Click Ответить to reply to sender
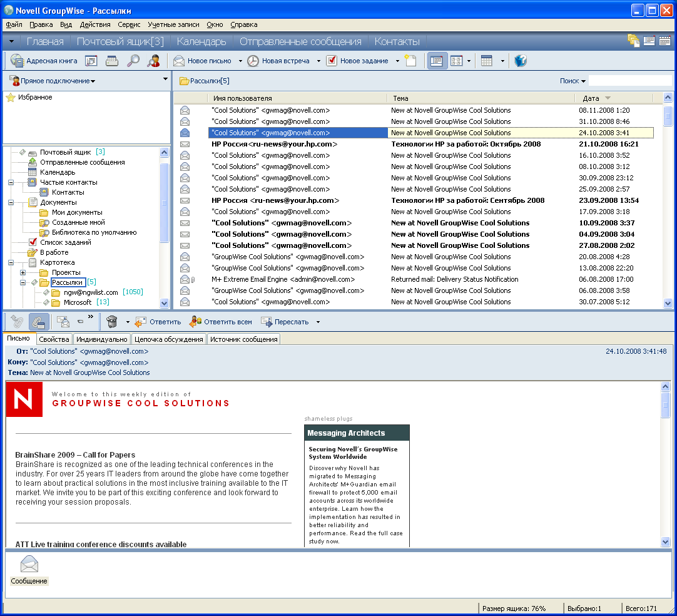 158,322
